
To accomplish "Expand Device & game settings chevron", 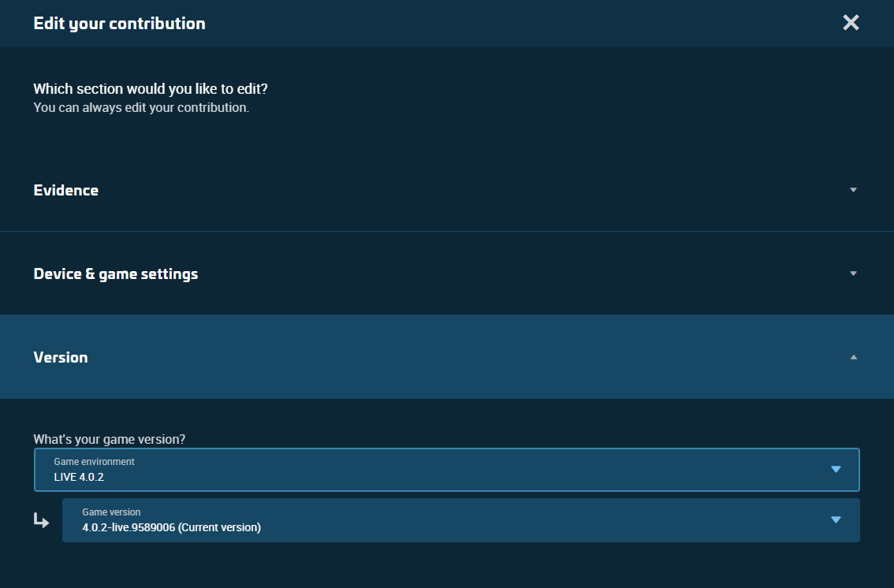I will click(x=853, y=274).
